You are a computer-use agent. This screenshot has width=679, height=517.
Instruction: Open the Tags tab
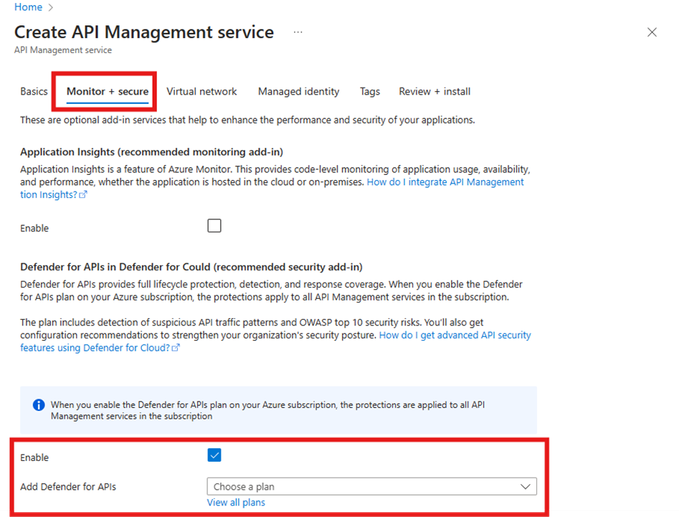(x=370, y=91)
